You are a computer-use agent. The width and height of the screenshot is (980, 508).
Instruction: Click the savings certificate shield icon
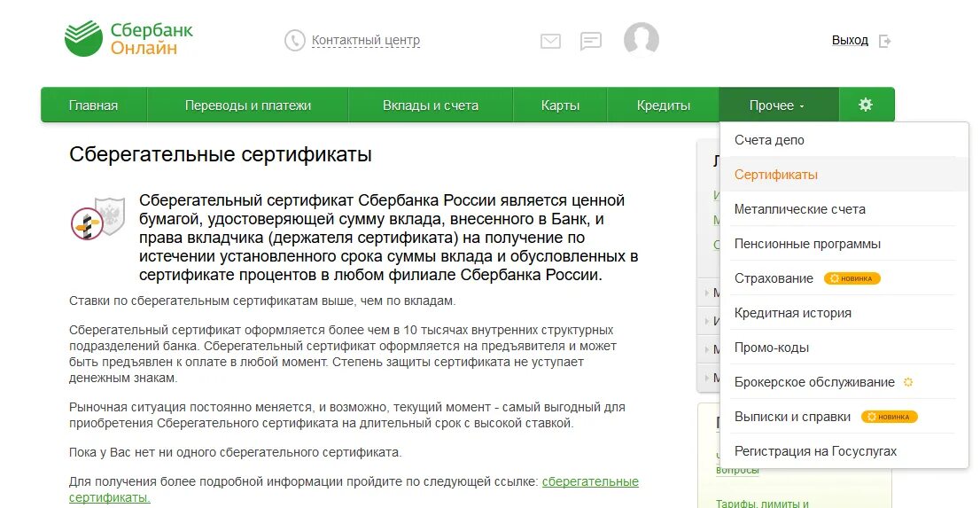(98, 217)
